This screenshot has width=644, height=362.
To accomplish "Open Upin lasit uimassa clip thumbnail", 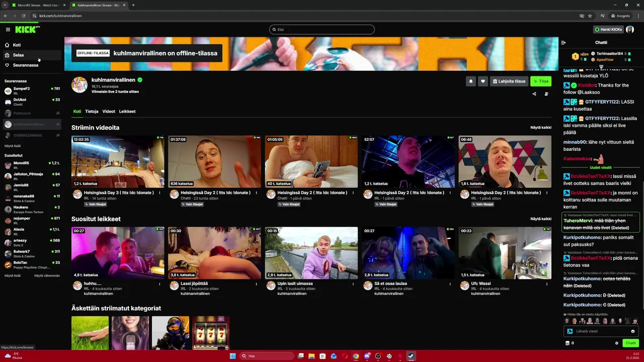I will pos(311,253).
